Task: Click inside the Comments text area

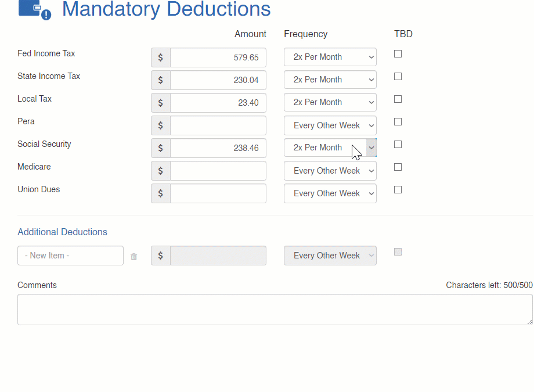Action: (x=275, y=309)
